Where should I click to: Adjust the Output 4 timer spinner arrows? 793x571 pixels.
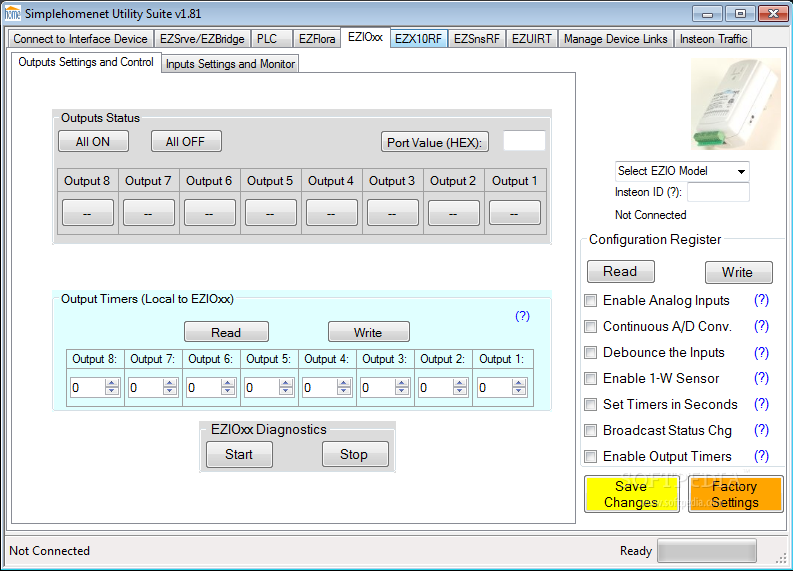344,387
